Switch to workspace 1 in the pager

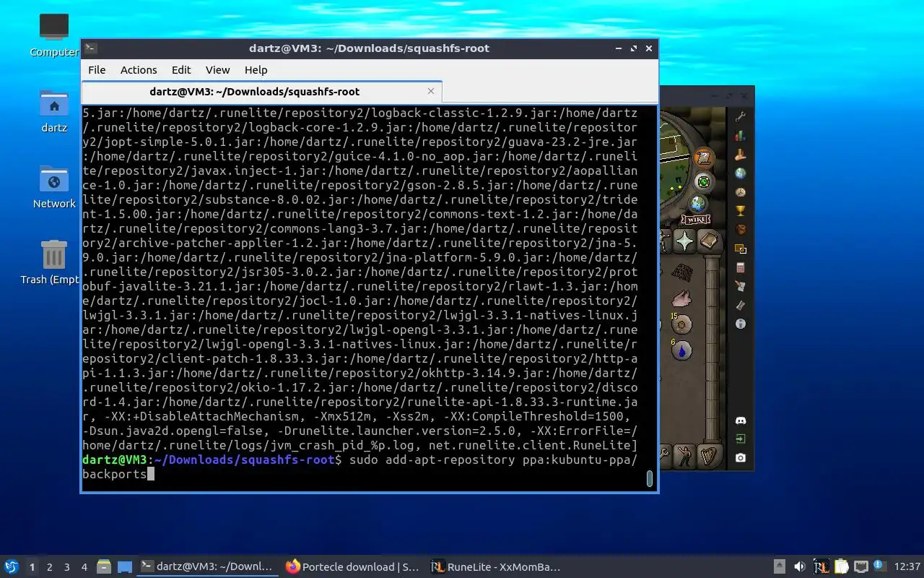click(32, 567)
